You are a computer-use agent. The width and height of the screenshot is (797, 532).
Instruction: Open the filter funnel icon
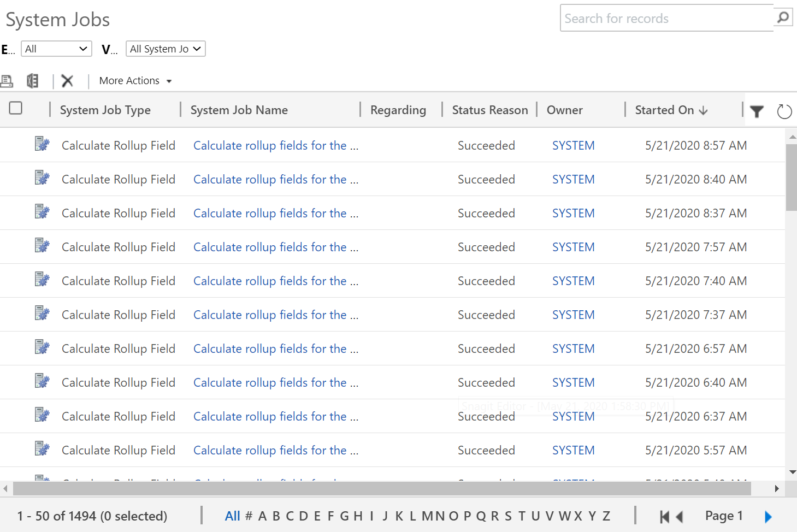tap(757, 111)
